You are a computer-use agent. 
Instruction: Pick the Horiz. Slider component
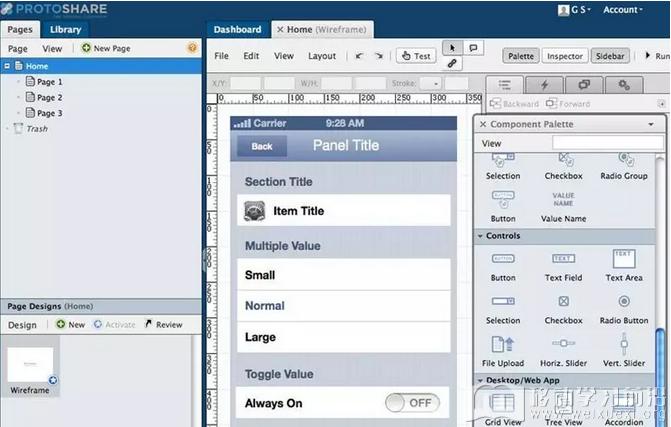(563, 352)
